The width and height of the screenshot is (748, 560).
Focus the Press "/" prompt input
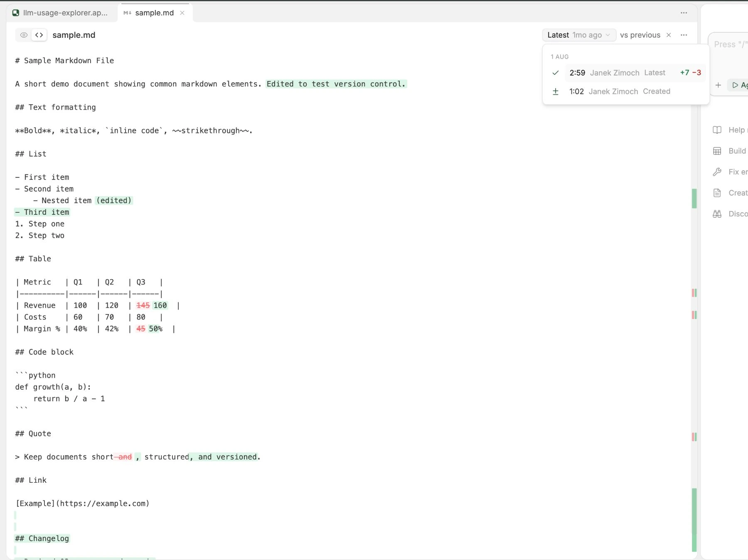tap(730, 44)
